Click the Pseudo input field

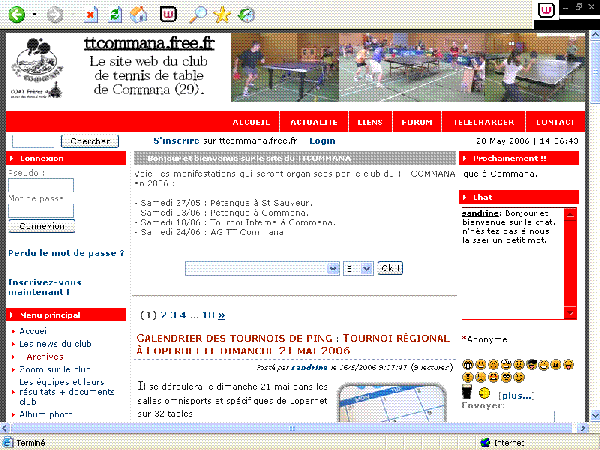point(41,185)
